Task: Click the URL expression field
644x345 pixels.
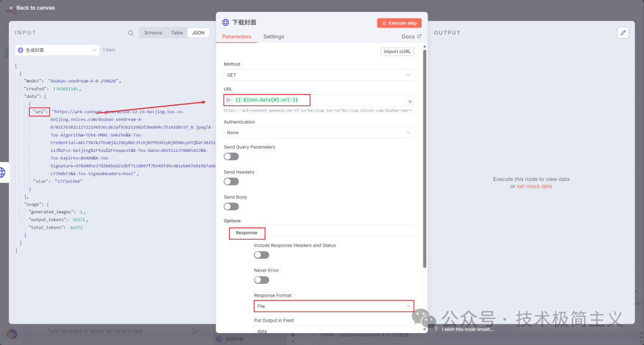Action: (318, 100)
